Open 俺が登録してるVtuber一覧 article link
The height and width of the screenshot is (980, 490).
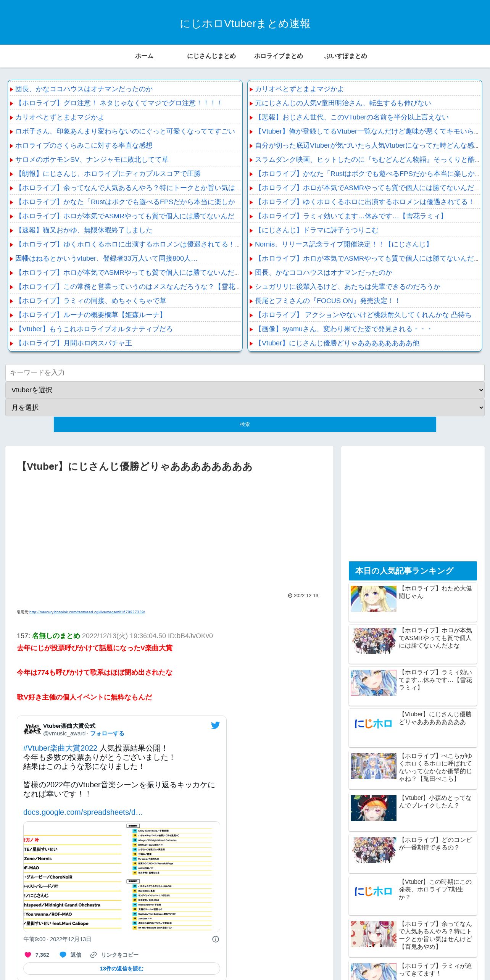tap(366, 131)
